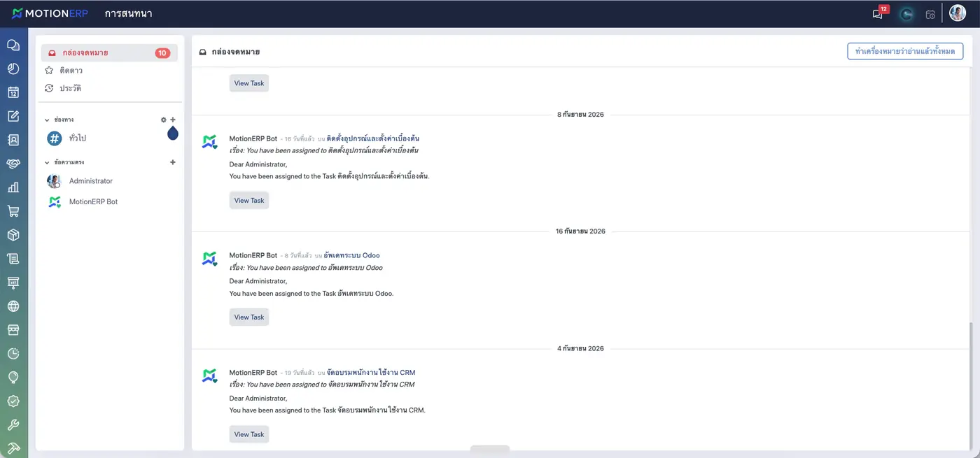Open the wrench maintenance sidebar icon
This screenshot has height=458, width=980.
coord(13,425)
